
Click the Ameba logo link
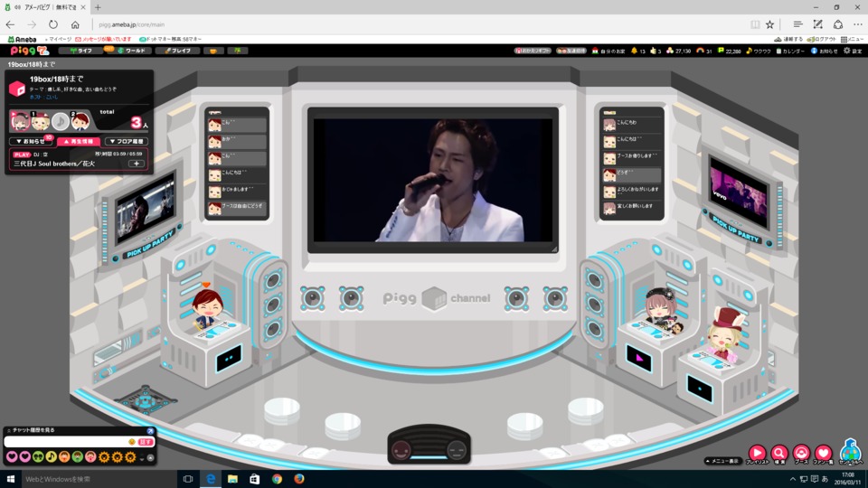[x=22, y=39]
